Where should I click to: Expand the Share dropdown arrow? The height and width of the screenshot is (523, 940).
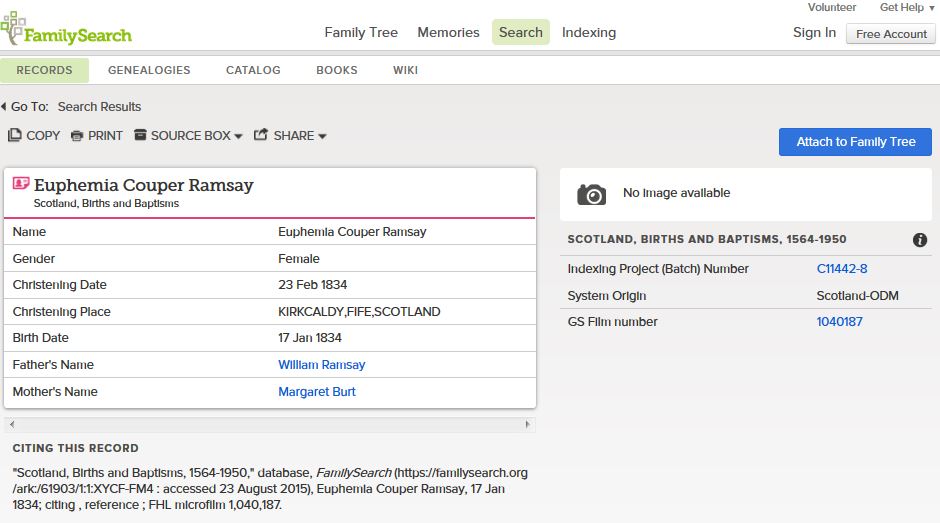pyautogui.click(x=322, y=136)
